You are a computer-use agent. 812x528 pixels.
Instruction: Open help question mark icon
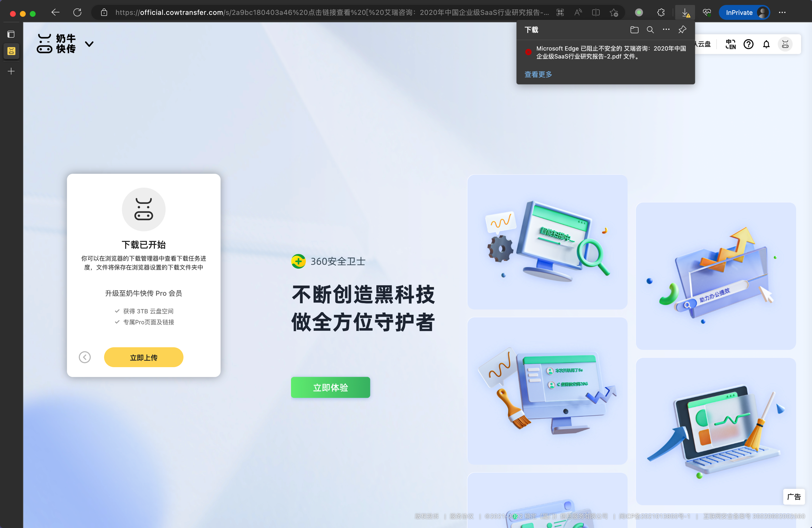[x=749, y=44]
